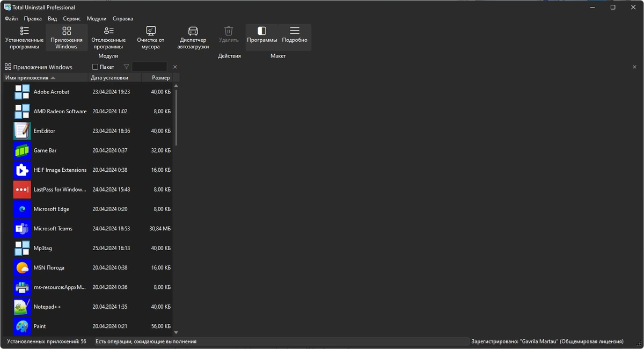Sort by Имя приложения column header
This screenshot has width=644, height=349.
[x=45, y=78]
